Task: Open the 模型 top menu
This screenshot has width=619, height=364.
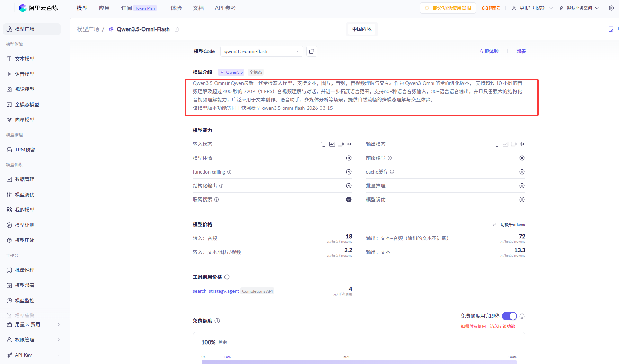Action: (82, 8)
